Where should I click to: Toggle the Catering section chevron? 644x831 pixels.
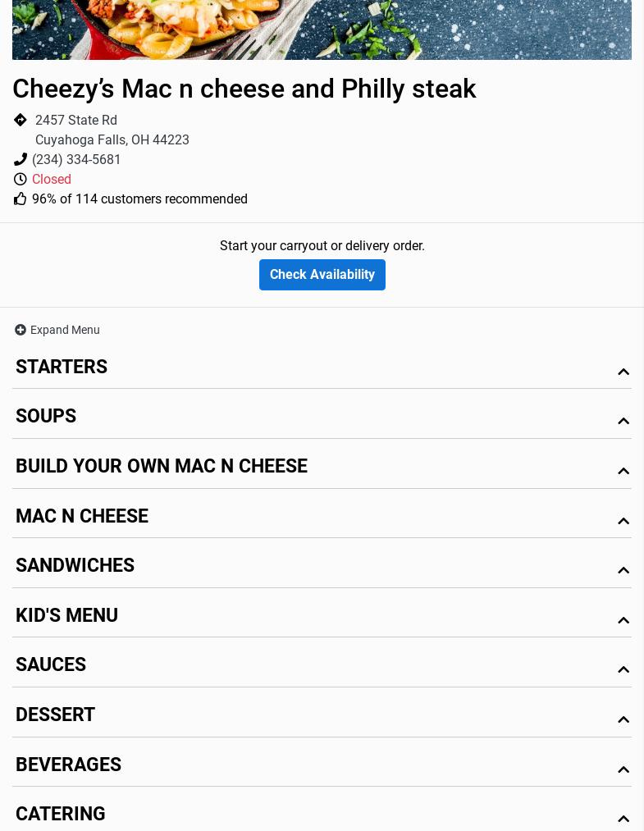tap(623, 819)
